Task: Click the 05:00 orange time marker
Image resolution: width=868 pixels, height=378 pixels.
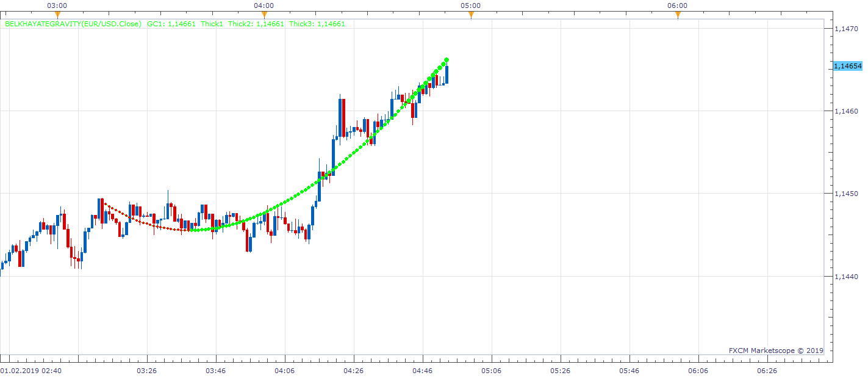Action: pos(471,15)
